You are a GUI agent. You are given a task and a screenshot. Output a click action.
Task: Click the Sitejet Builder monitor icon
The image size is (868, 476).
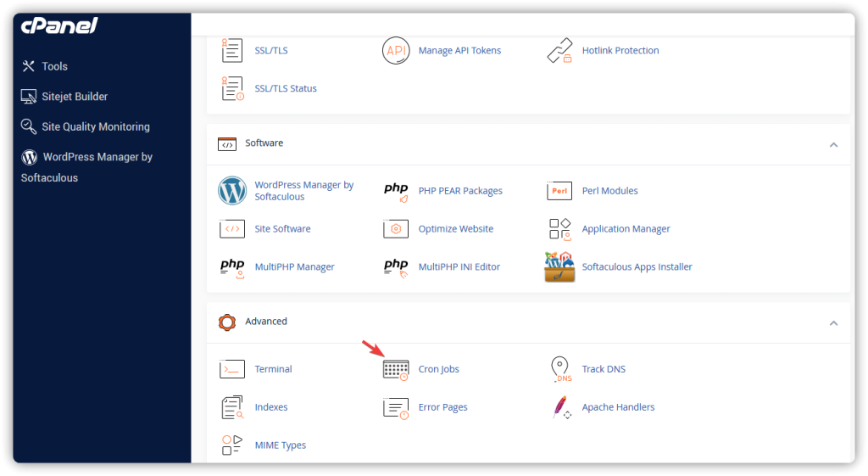click(29, 97)
